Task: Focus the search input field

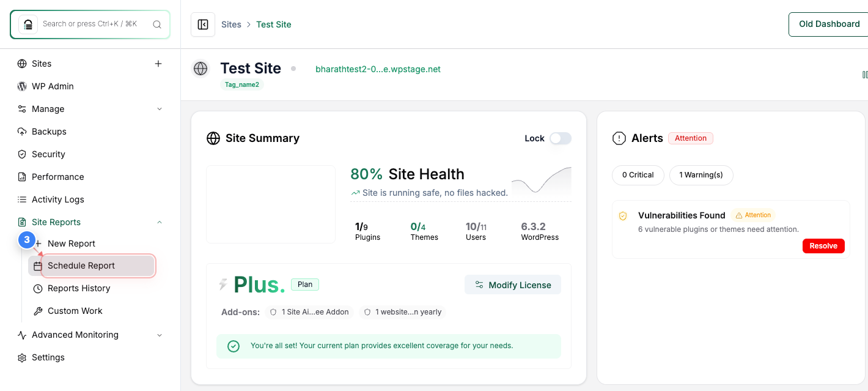Action: [x=90, y=24]
